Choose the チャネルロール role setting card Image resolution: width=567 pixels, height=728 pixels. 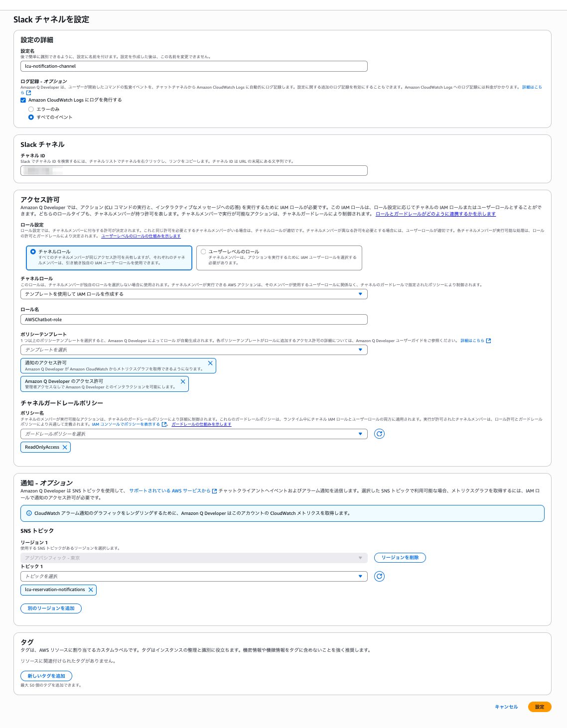pyautogui.click(x=109, y=257)
